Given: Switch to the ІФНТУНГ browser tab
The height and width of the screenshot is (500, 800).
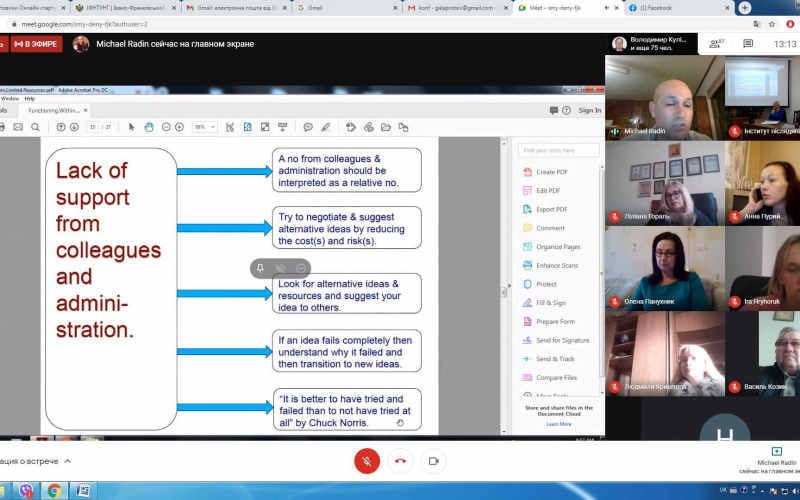Looking at the screenshot, I should tap(125, 8).
